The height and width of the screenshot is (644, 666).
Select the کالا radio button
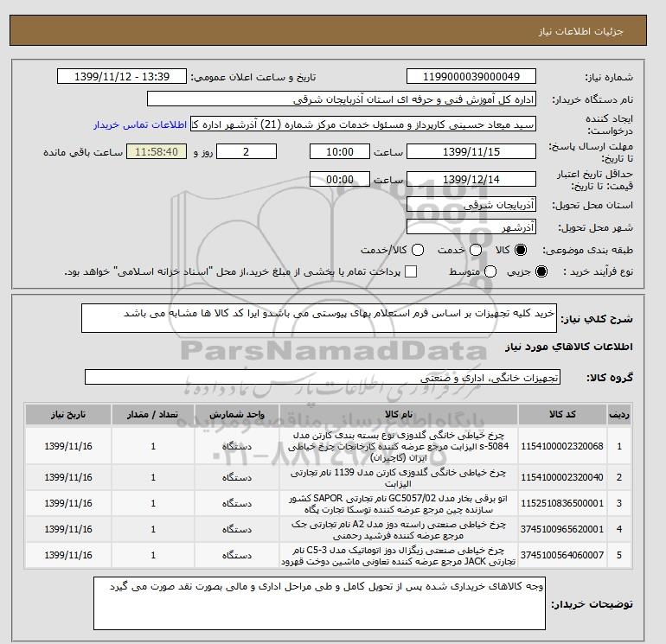(521, 250)
